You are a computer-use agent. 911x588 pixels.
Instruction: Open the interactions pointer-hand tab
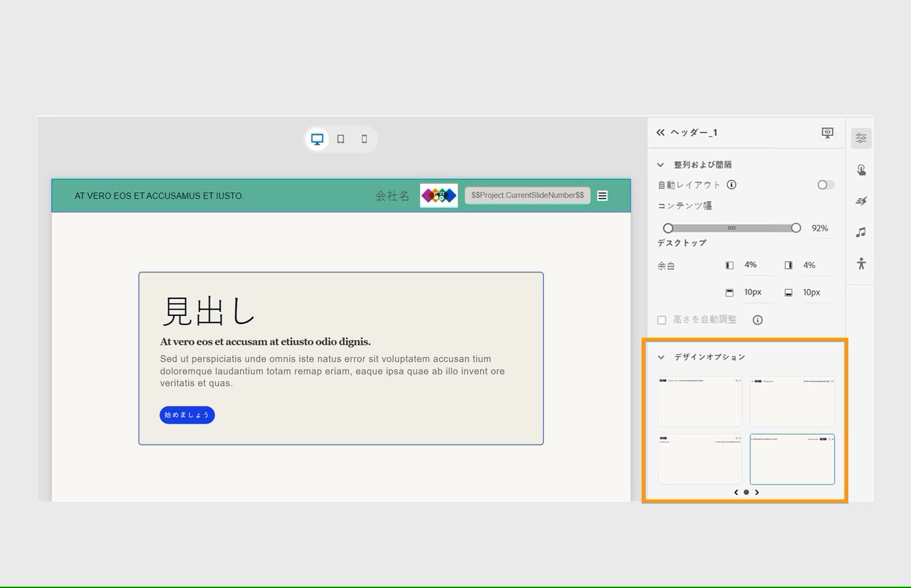tap(861, 170)
